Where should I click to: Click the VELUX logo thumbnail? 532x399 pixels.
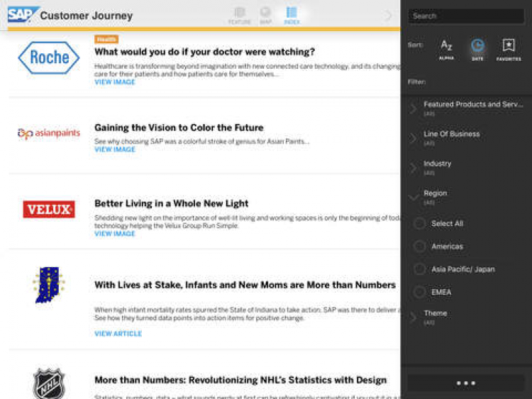[49, 209]
